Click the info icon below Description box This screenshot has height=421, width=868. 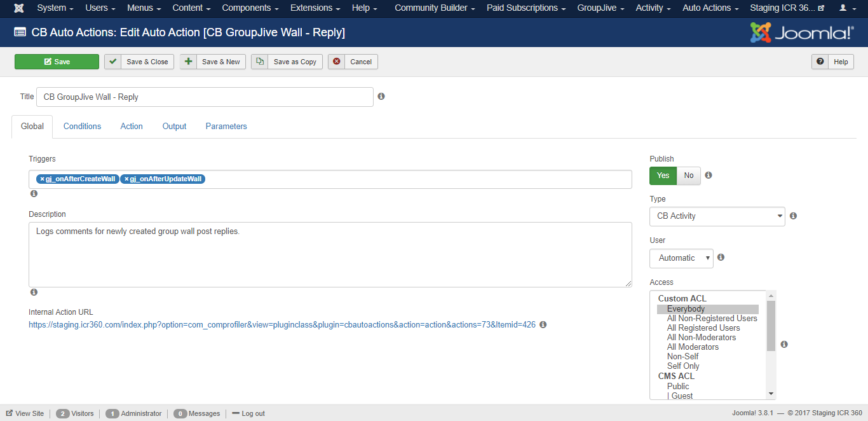(34, 293)
